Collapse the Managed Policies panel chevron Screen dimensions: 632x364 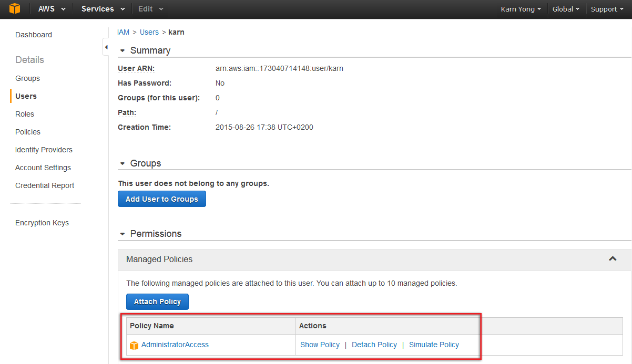tap(613, 259)
